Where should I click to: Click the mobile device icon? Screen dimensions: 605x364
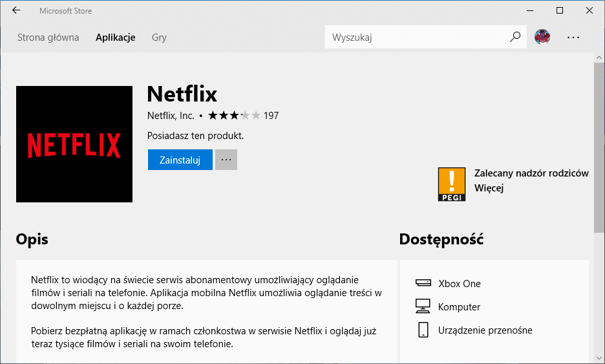(423, 330)
